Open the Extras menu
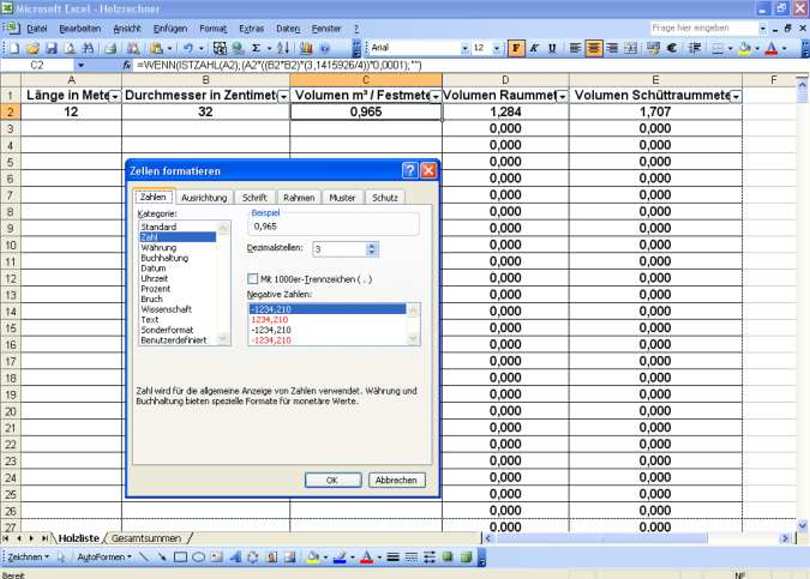Screen dimensions: 810x579 tap(251, 29)
